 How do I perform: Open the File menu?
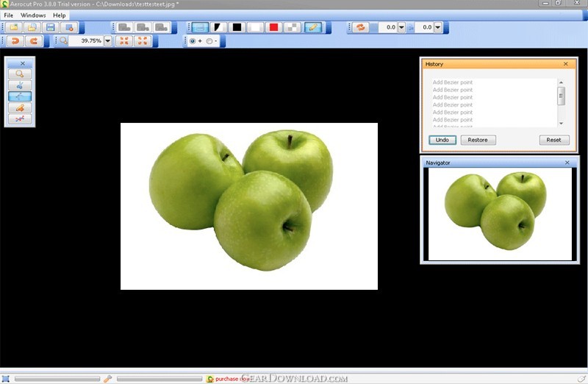tap(9, 15)
